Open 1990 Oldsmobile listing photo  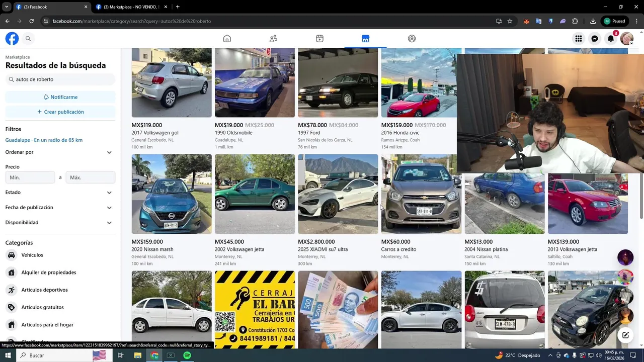(x=255, y=82)
